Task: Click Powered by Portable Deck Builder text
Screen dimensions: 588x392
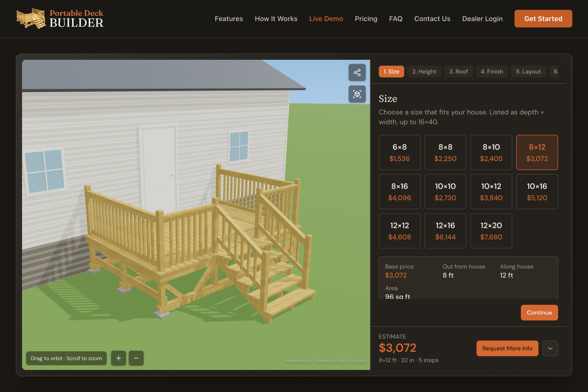Action: 325,361
